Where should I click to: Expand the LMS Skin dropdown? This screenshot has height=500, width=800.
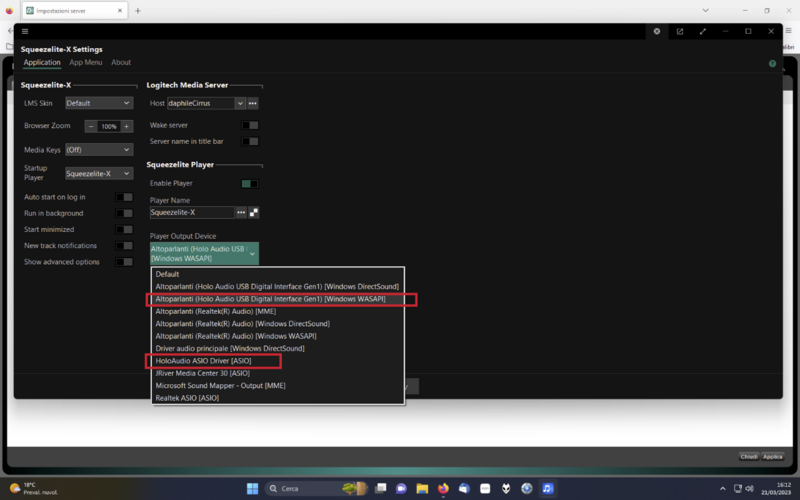(99, 103)
